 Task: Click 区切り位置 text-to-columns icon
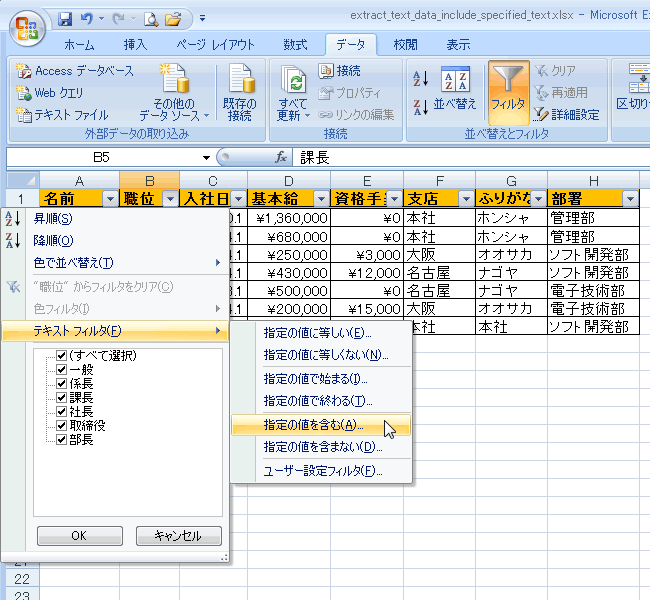pos(633,87)
